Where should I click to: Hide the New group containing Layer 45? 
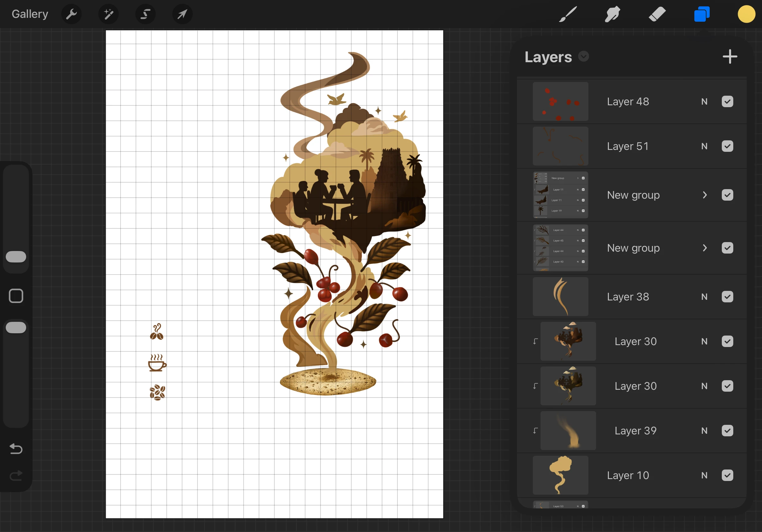727,248
